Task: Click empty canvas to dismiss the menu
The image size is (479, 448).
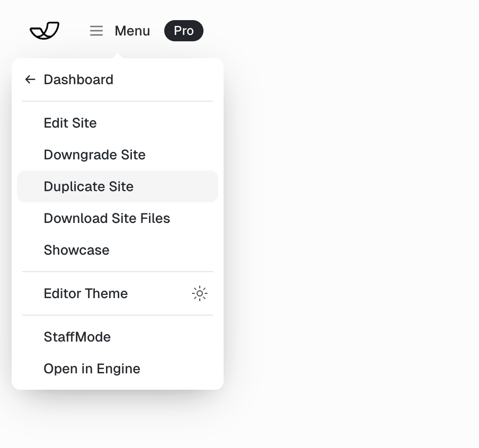Action: (350, 212)
